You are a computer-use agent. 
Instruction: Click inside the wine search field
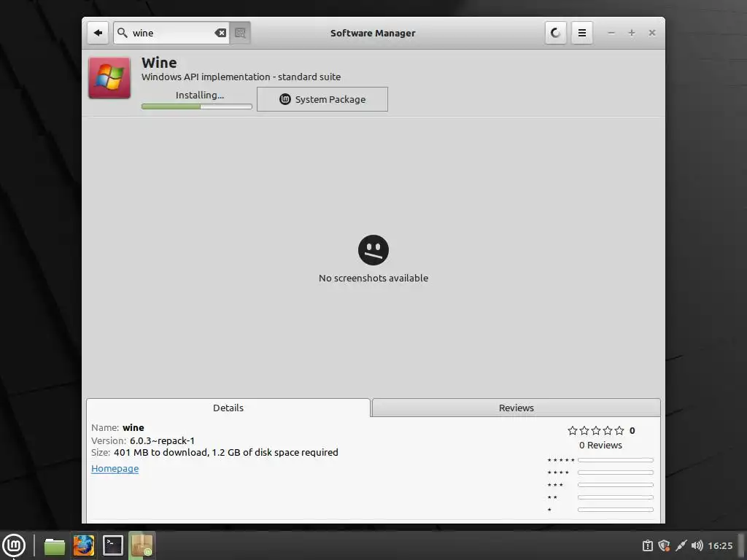point(171,33)
